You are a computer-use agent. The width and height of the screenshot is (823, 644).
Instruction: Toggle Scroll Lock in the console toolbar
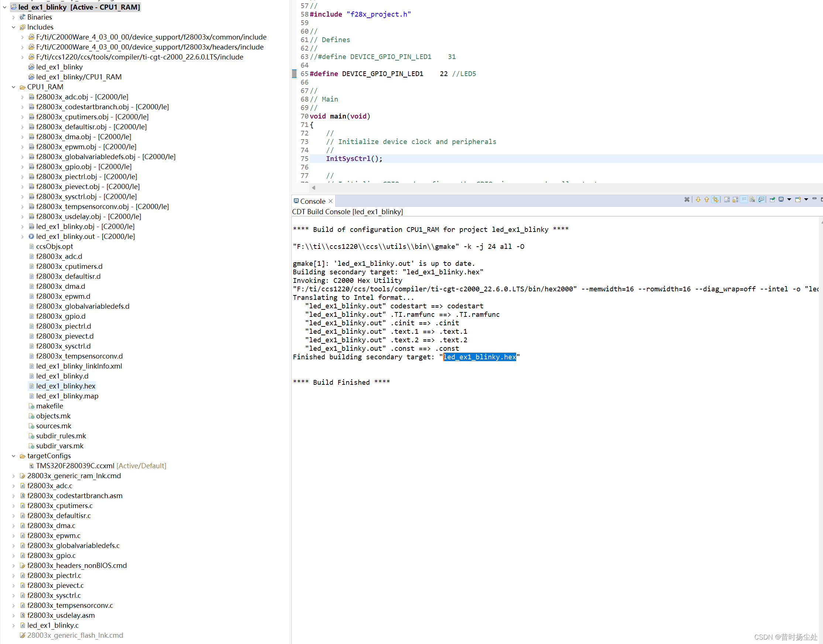[x=735, y=200]
